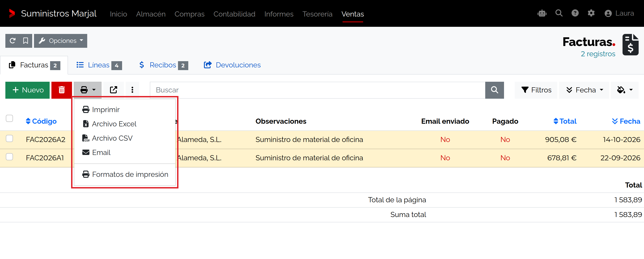This screenshot has width=644, height=259.
Task: Click the red Suministros Marjal logo icon
Action: point(12,13)
